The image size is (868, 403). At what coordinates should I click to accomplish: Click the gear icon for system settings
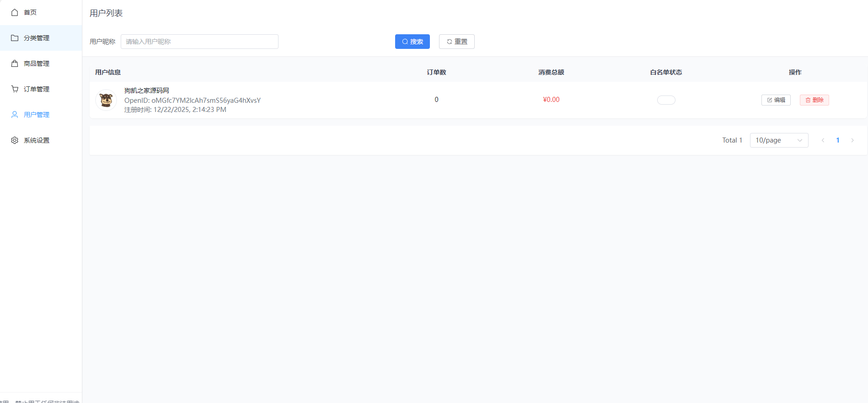(15, 140)
